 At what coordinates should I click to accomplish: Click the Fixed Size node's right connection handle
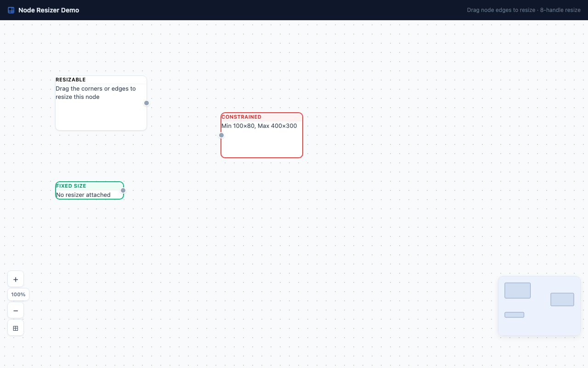pos(123,190)
